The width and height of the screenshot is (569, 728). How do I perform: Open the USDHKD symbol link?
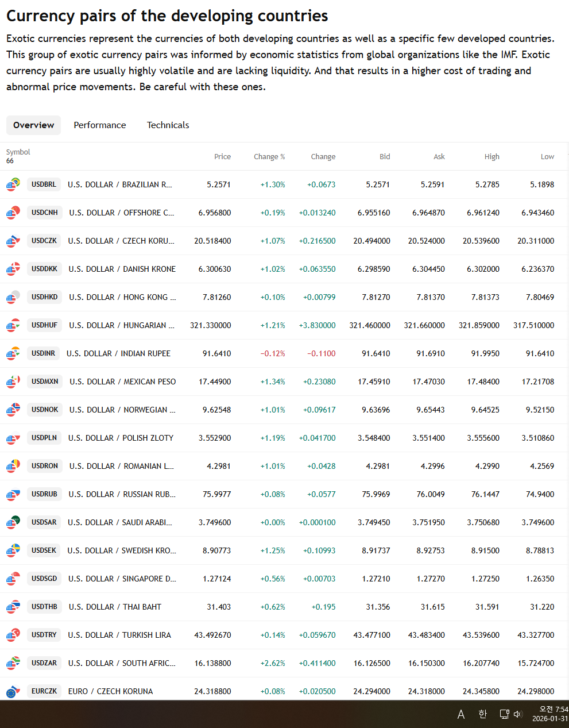pyautogui.click(x=45, y=297)
